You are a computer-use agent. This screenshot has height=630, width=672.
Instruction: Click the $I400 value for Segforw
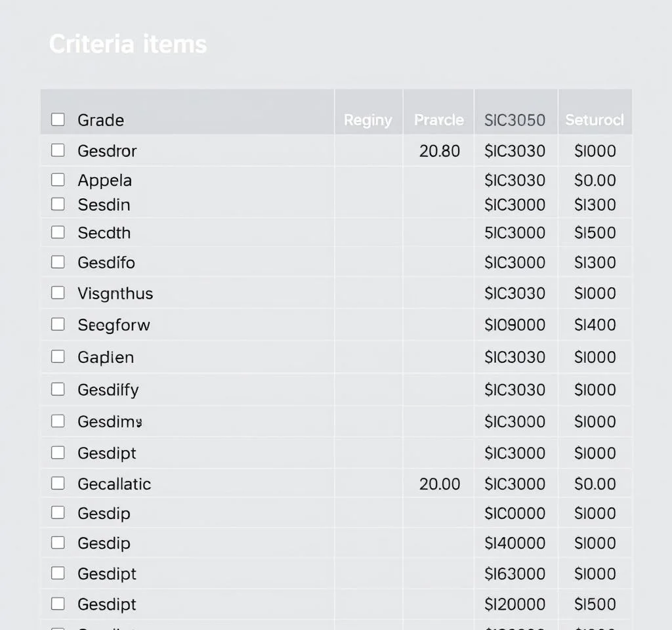[x=595, y=325]
